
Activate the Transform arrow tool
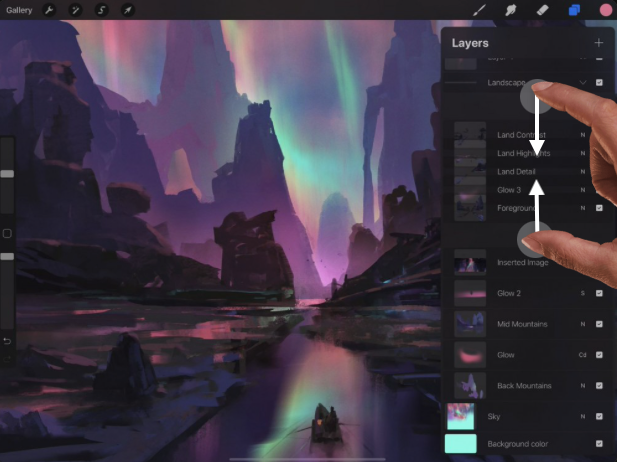[x=128, y=10]
